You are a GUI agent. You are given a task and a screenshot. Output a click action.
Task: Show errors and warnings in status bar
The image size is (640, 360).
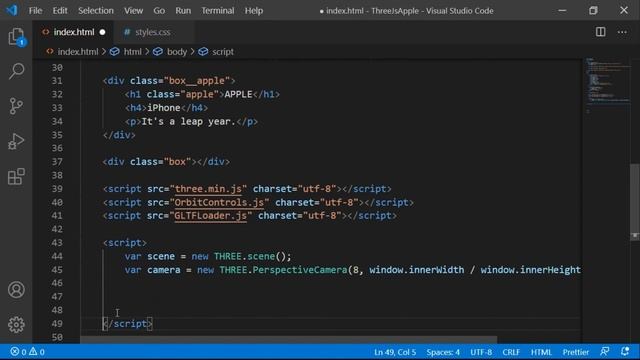27,351
